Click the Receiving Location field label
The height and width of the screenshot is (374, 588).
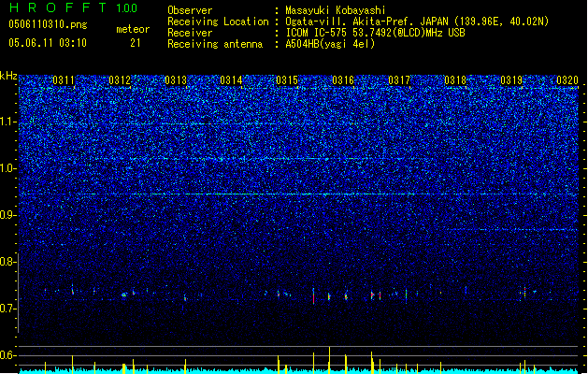(218, 22)
